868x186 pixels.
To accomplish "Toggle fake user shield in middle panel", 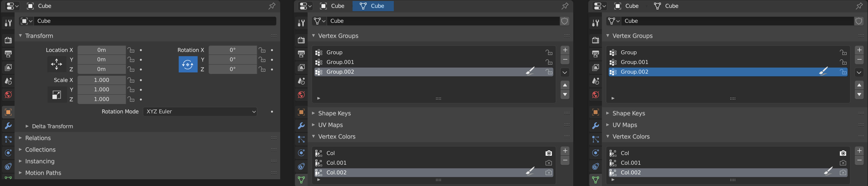I will click(565, 21).
